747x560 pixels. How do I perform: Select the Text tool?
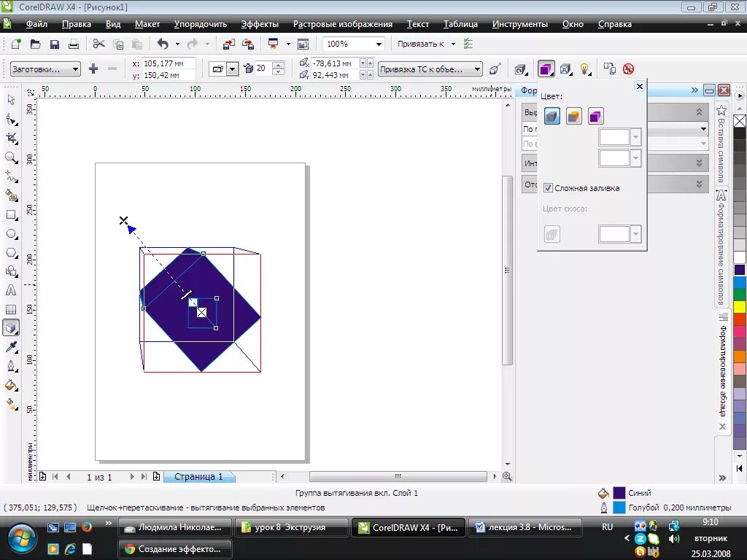pos(11,290)
